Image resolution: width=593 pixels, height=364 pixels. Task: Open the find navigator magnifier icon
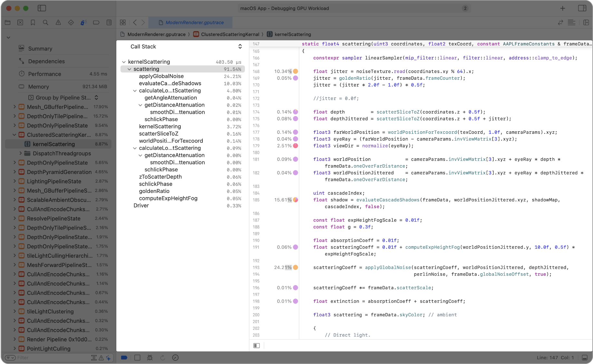coord(45,23)
